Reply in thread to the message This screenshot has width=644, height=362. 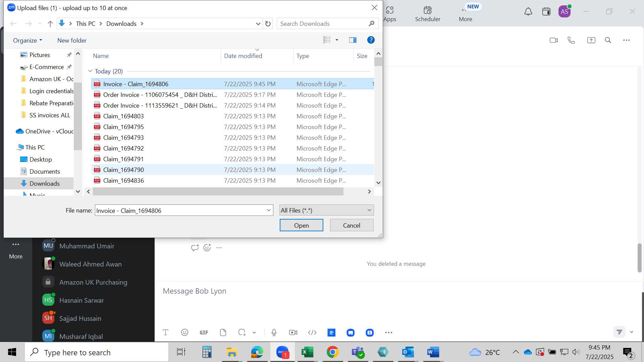pos(195,248)
